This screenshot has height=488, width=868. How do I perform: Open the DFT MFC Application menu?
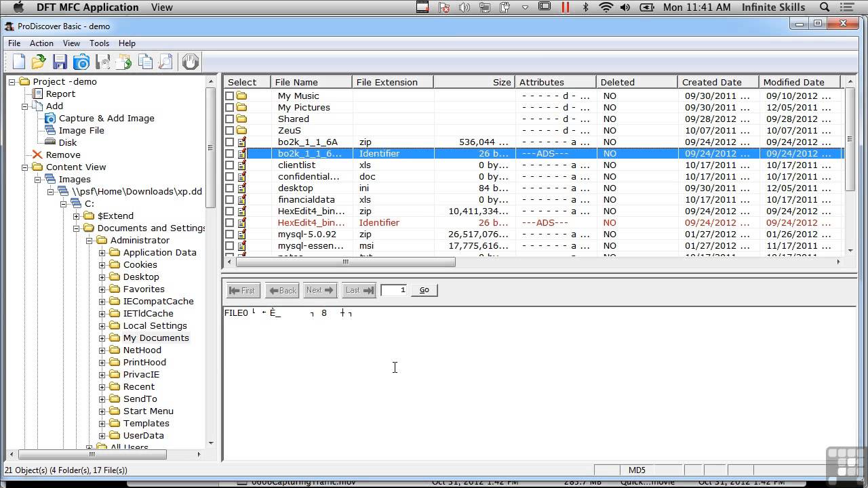[89, 7]
